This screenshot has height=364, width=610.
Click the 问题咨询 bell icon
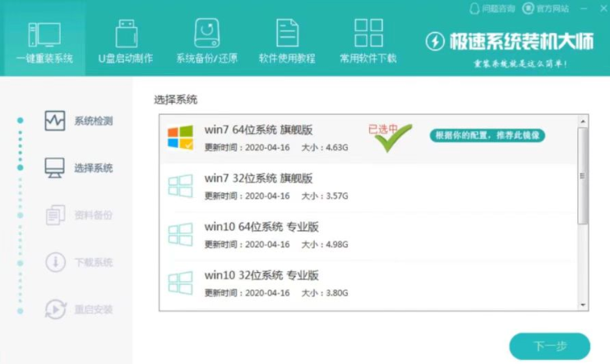474,8
